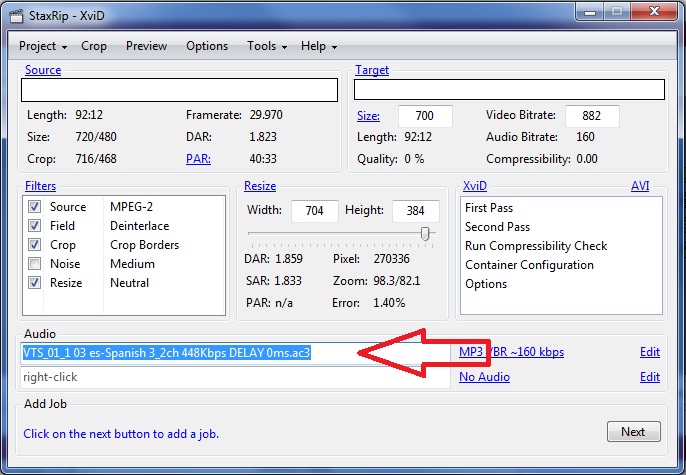The height and width of the screenshot is (475, 686).
Task: Click the VTS_01_1 Spanish ac3 audio field
Action: click(235, 353)
